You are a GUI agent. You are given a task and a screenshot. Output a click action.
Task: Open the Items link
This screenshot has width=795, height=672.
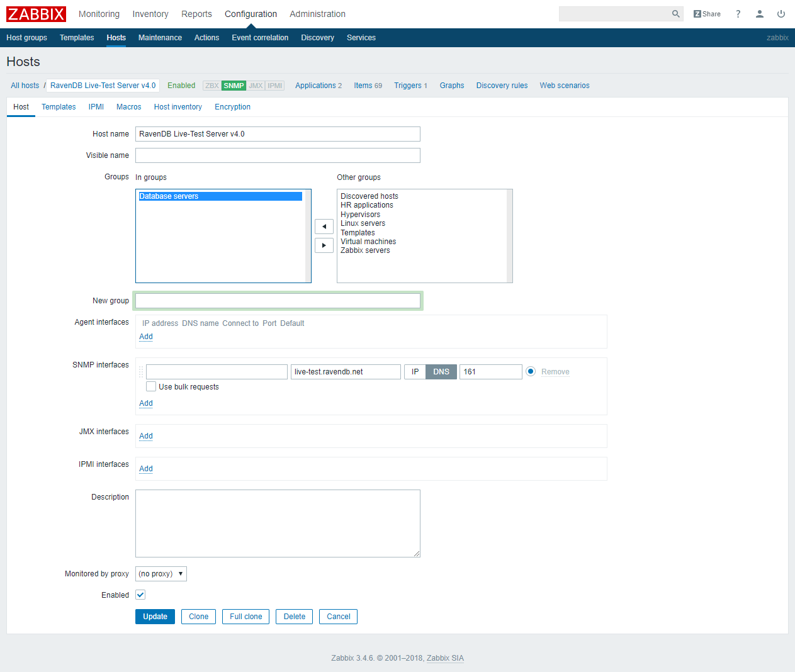(363, 86)
